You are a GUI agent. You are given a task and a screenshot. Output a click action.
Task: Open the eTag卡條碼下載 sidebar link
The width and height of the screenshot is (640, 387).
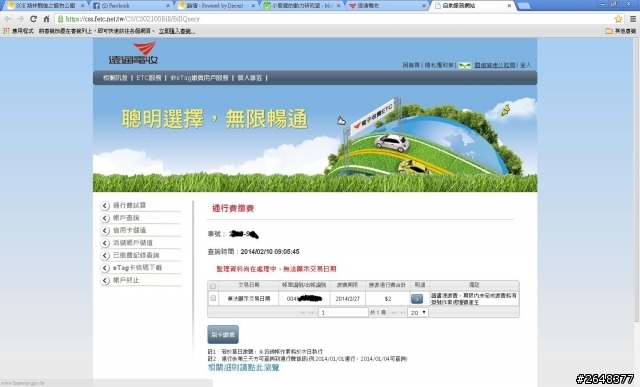coord(138,268)
